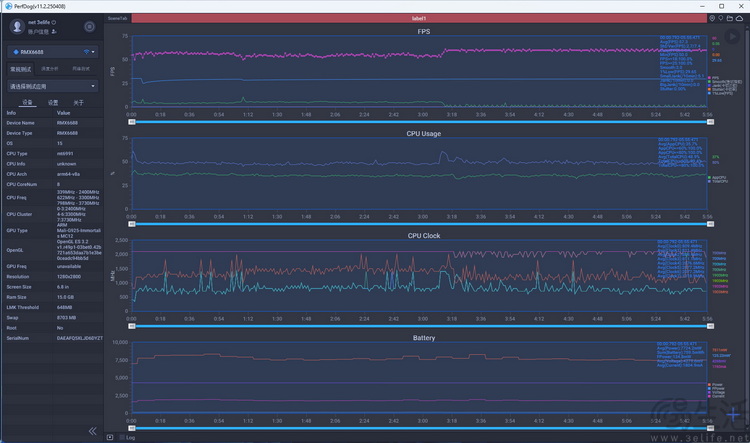Click the SceneTab label
The height and width of the screenshot is (443, 750).
click(118, 18)
